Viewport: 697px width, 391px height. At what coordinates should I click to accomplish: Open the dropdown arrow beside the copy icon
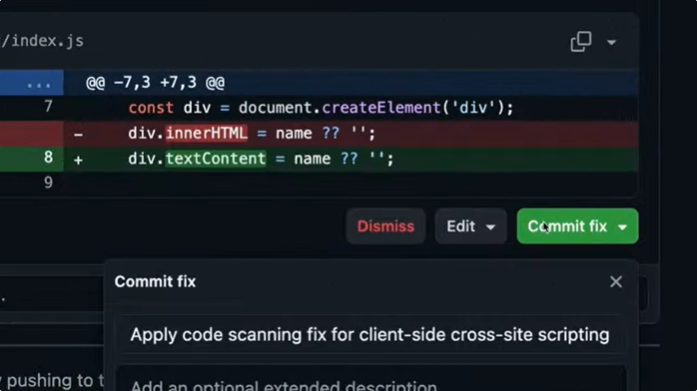pyautogui.click(x=612, y=42)
